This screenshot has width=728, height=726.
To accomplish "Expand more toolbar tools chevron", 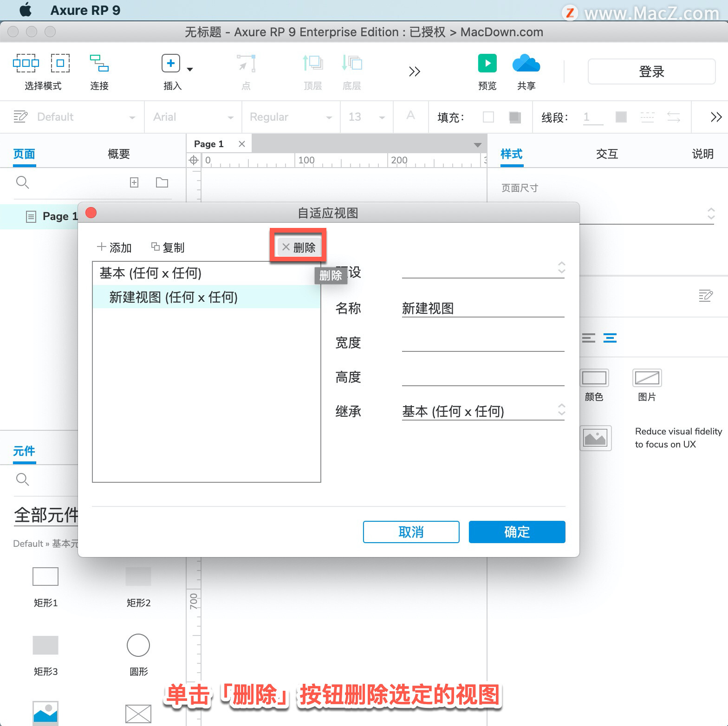I will 415,71.
